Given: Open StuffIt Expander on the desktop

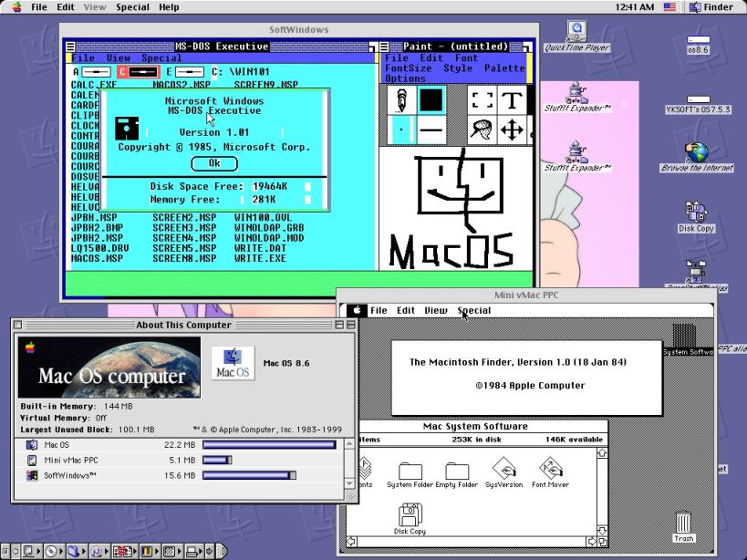Looking at the screenshot, I should coord(576,94).
